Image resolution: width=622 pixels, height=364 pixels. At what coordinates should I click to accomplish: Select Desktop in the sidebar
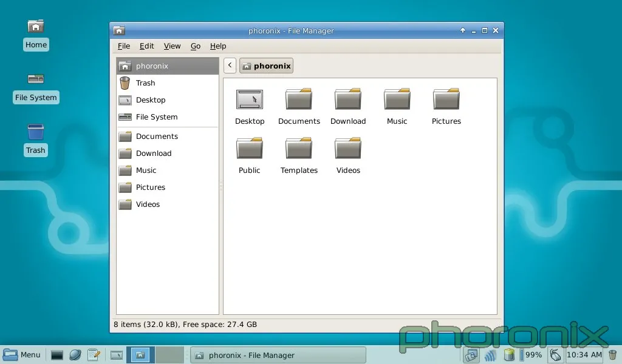tap(168, 100)
